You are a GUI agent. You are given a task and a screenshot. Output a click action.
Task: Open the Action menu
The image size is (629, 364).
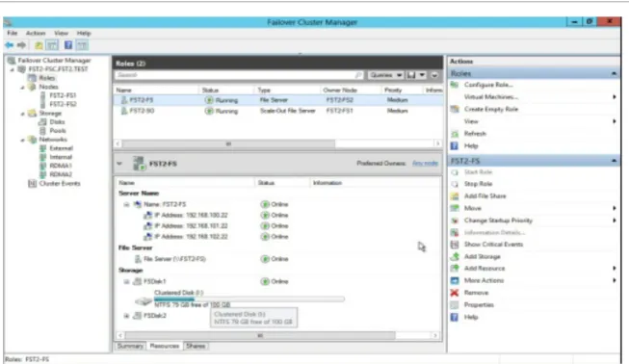[36, 33]
